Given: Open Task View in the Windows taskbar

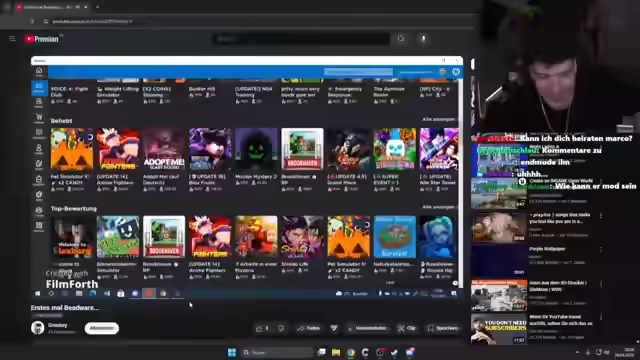Looking at the screenshot, I should coord(322,352).
